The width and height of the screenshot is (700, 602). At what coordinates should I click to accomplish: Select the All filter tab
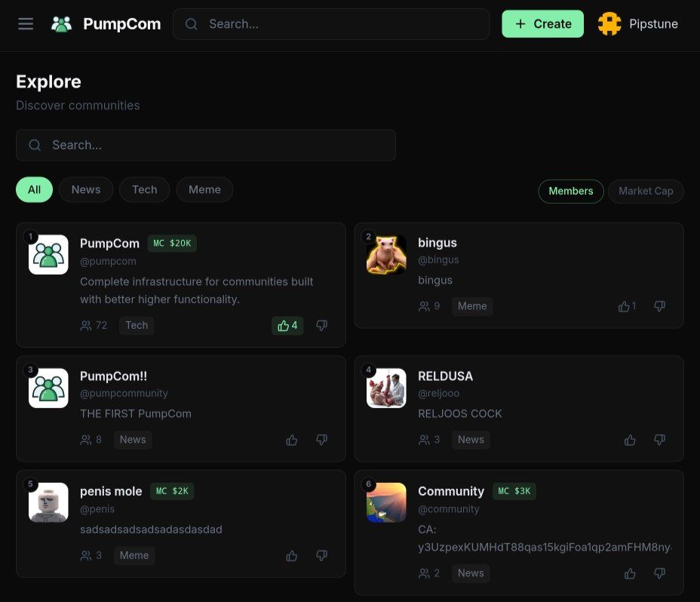coord(34,190)
